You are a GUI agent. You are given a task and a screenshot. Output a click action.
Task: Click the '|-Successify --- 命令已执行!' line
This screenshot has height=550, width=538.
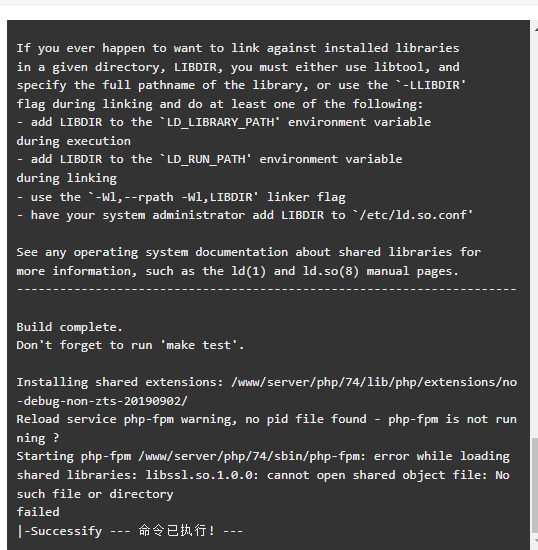129,531
